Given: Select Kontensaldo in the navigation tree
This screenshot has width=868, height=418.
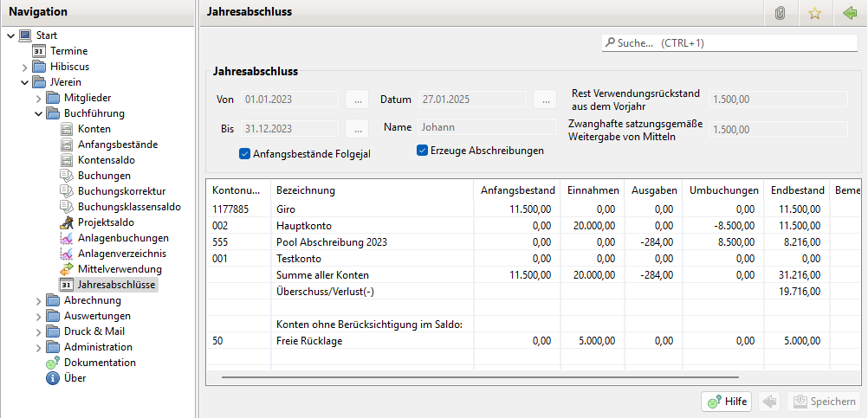Looking at the screenshot, I should (x=106, y=160).
